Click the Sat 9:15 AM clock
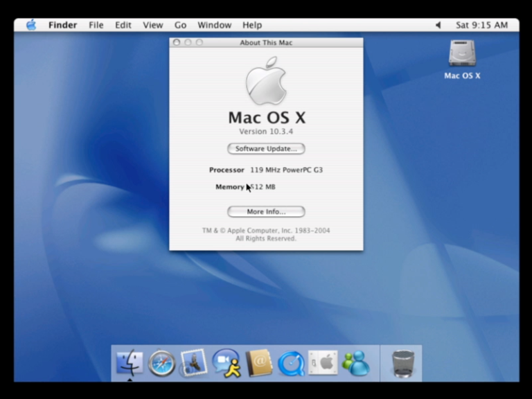Image resolution: width=532 pixels, height=399 pixels. click(x=482, y=25)
